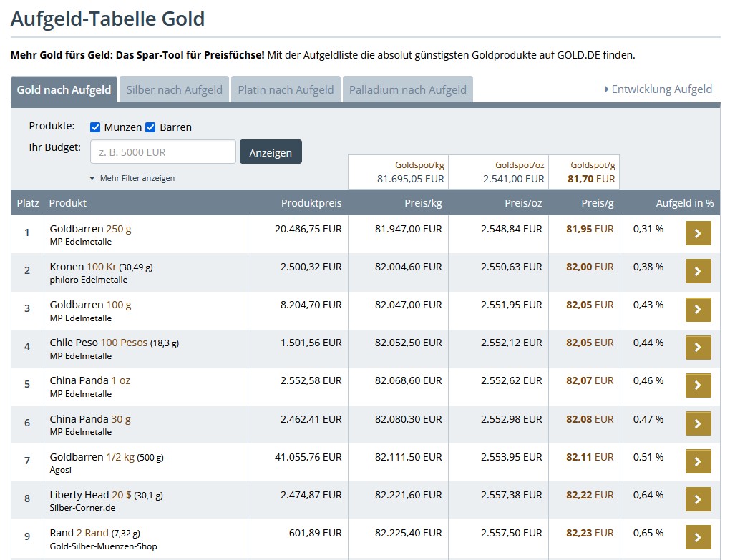Focus the budget input field
This screenshot has height=560, width=730.
(163, 152)
